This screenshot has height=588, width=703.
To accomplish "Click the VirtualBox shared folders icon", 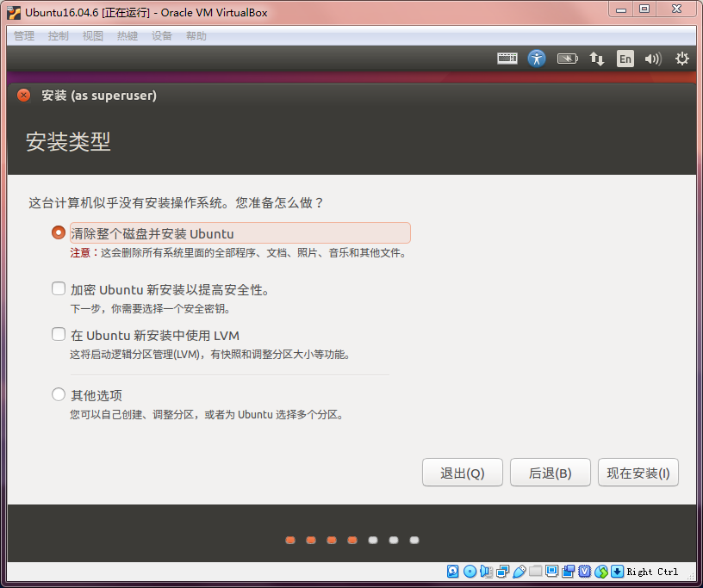I will tap(535, 572).
